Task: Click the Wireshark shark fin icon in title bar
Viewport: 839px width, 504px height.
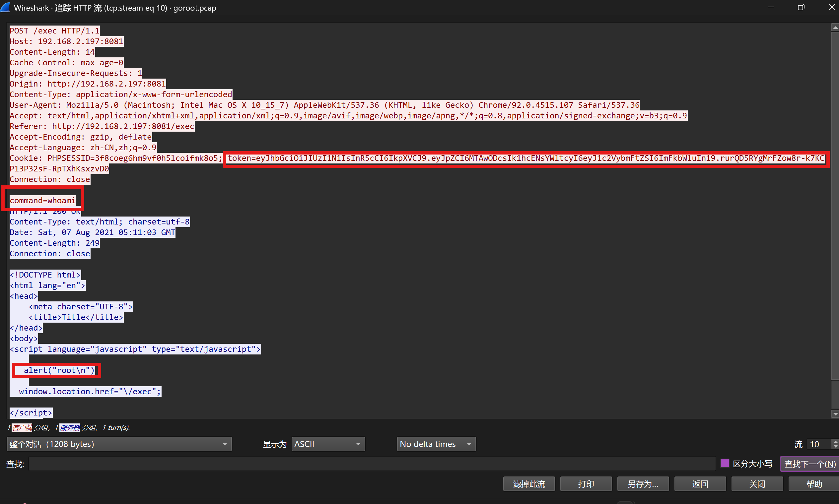Action: [x=5, y=8]
